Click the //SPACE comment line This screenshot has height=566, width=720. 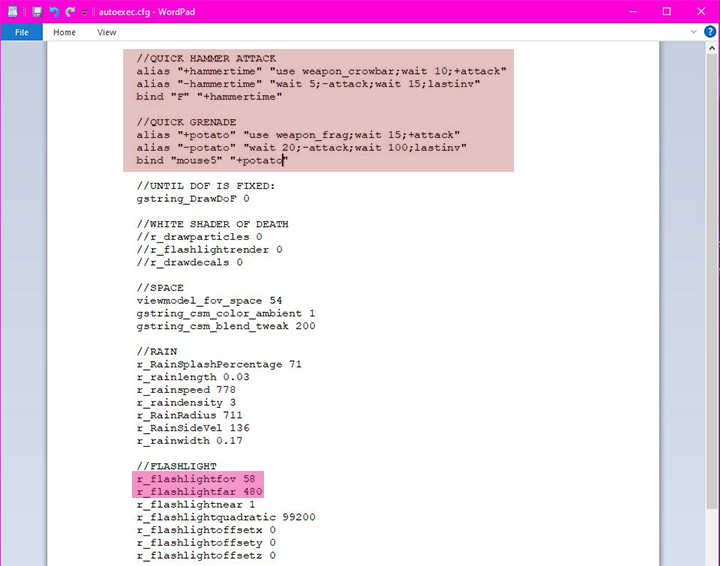160,287
